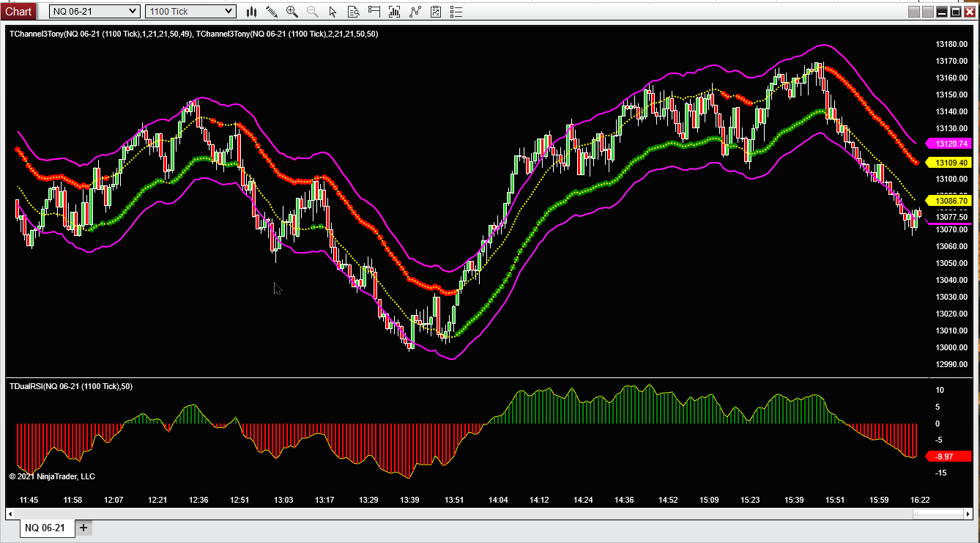This screenshot has width=980, height=543.
Task: Click the 12:36 time axis label
Action: [198, 500]
